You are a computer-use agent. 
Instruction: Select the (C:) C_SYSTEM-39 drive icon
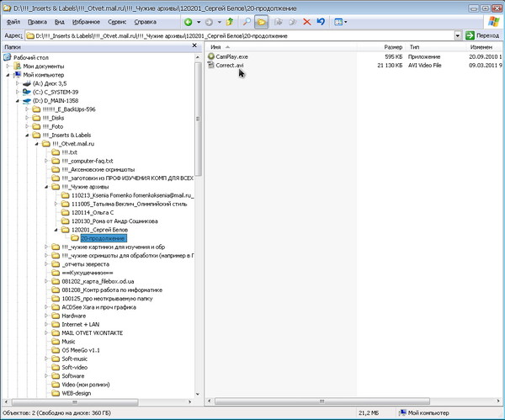click(x=27, y=92)
